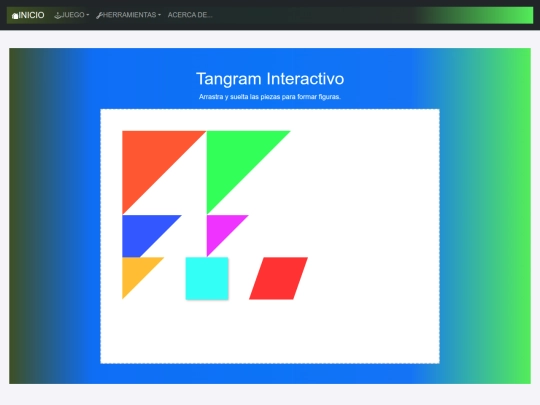Pick the magenta small triangle piece
The height and width of the screenshot is (405, 540).
[x=220, y=229]
